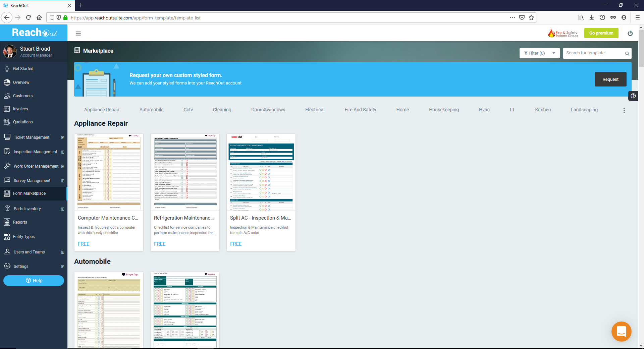Open the Vehicle Inspection template thumbnail
Viewport: 644px width, 349px height.
pyautogui.click(x=185, y=310)
